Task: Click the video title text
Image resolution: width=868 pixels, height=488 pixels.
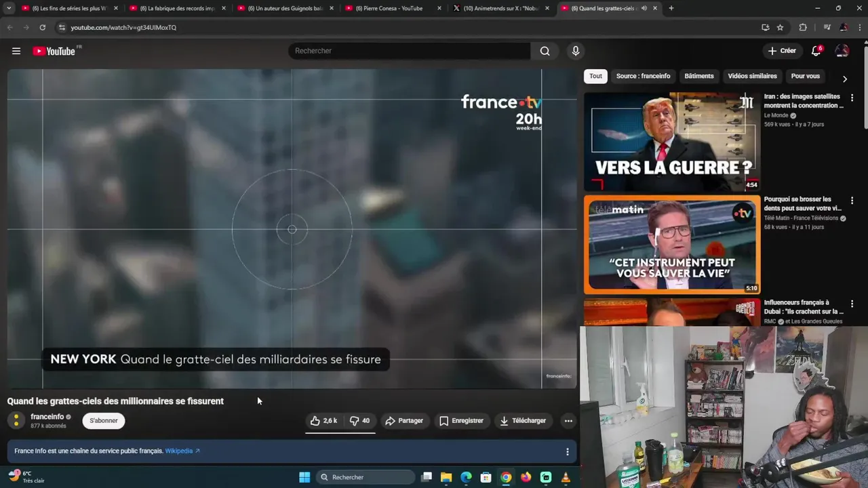Action: pyautogui.click(x=115, y=401)
